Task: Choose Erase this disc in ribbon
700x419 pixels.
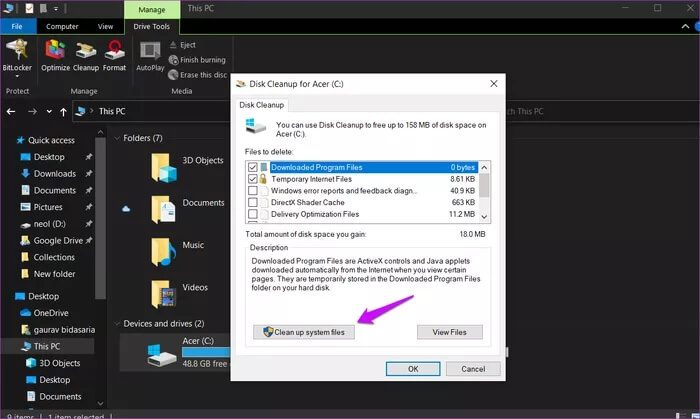Action: click(198, 75)
